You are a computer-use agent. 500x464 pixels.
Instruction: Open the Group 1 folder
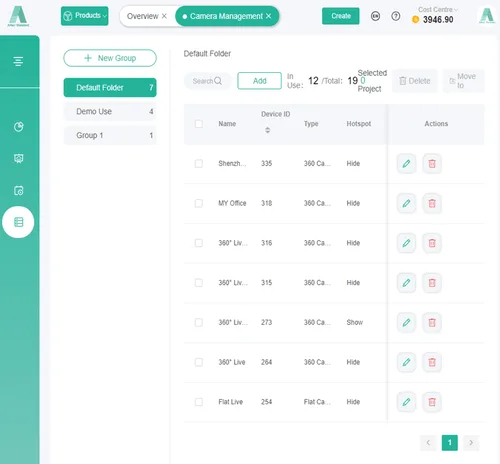[x=110, y=135]
